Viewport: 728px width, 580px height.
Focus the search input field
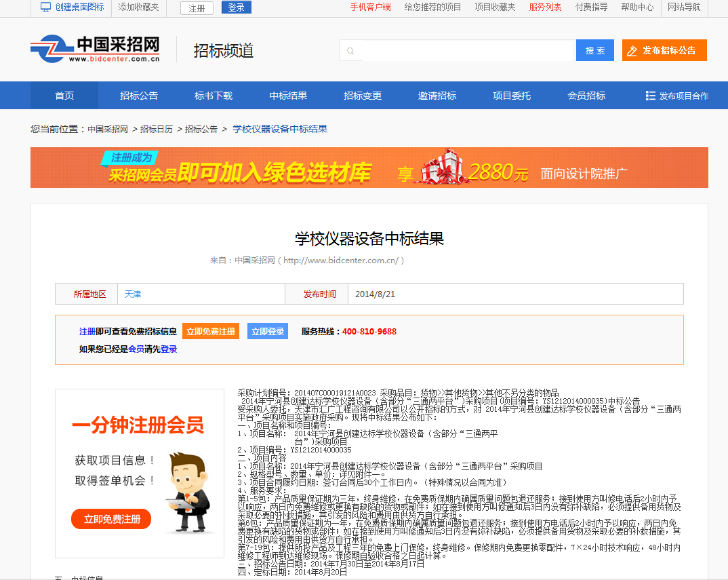[468, 51]
